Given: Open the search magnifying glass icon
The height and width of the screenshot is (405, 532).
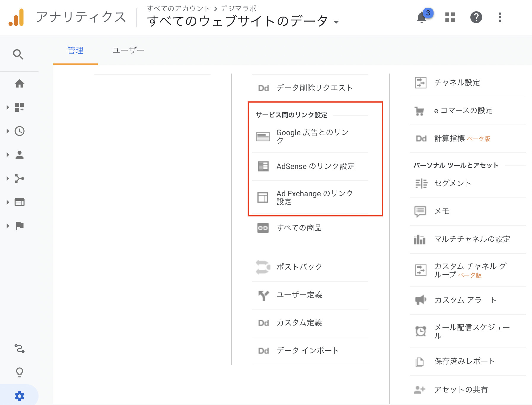Looking at the screenshot, I should coord(18,54).
